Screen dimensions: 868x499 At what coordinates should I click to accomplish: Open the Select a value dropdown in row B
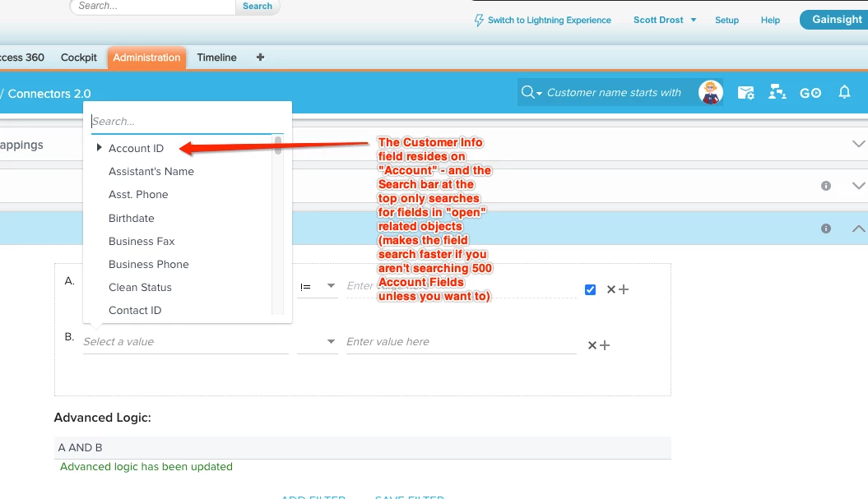[185, 342]
